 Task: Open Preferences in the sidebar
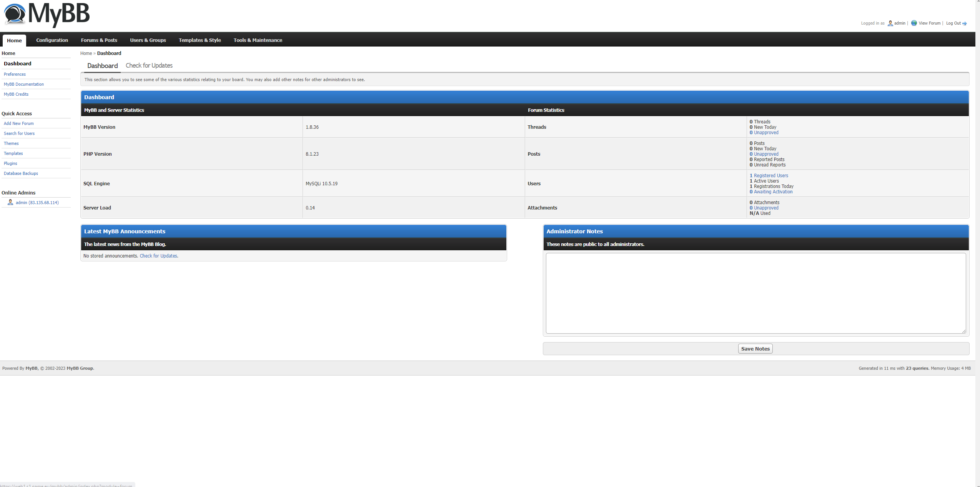pyautogui.click(x=15, y=74)
